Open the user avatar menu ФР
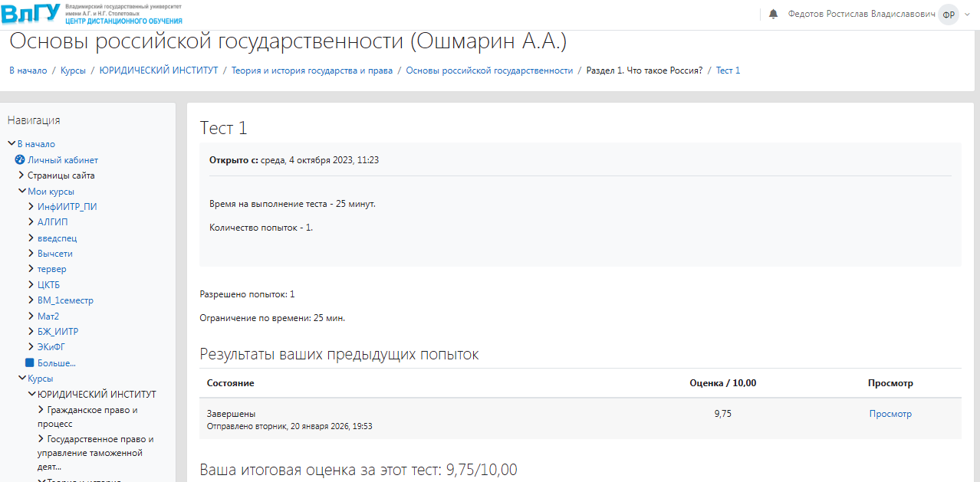The height and width of the screenshot is (482, 980). pyautogui.click(x=949, y=15)
